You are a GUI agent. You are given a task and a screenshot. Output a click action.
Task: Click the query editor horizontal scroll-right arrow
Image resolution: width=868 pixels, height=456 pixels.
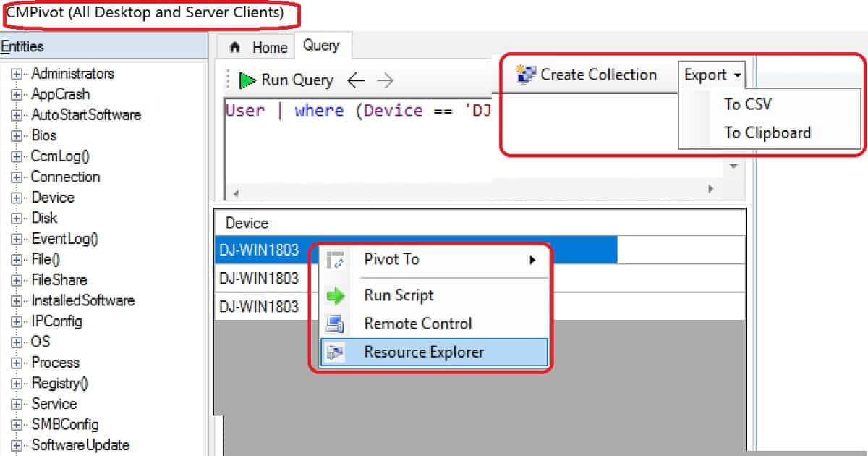coord(711,189)
